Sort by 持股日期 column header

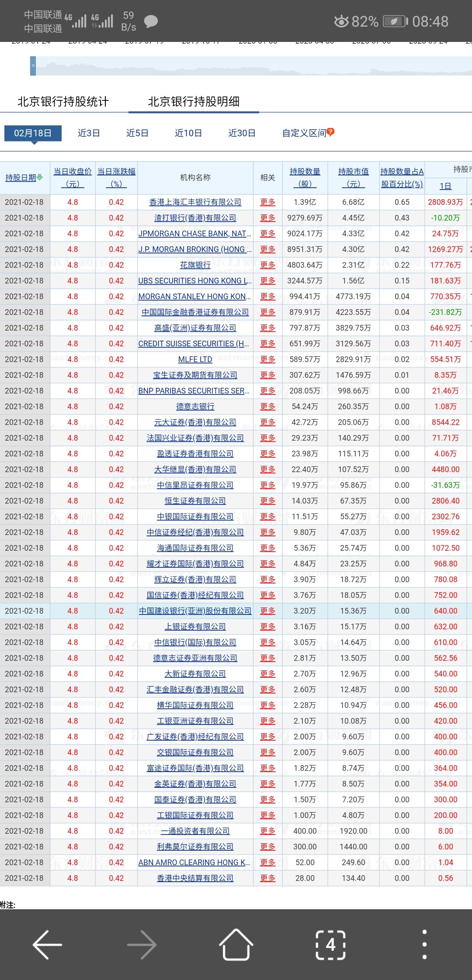21,178
